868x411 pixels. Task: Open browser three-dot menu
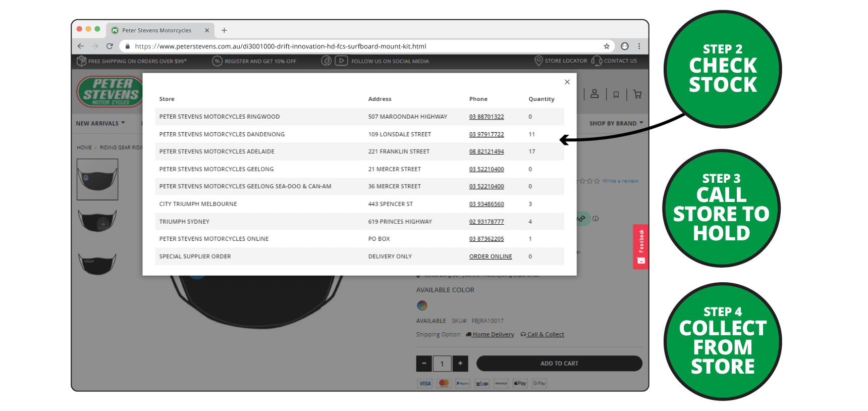[639, 46]
